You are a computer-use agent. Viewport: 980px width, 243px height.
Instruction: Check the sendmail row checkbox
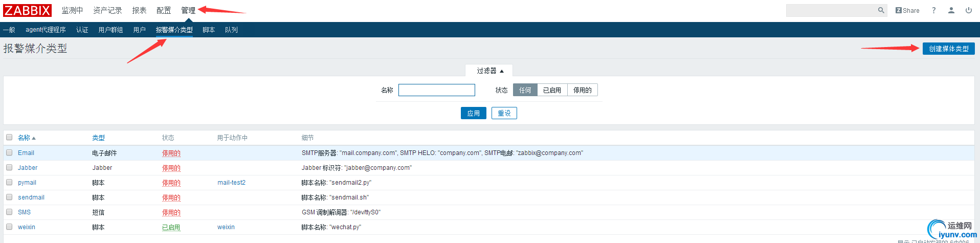click(x=9, y=197)
